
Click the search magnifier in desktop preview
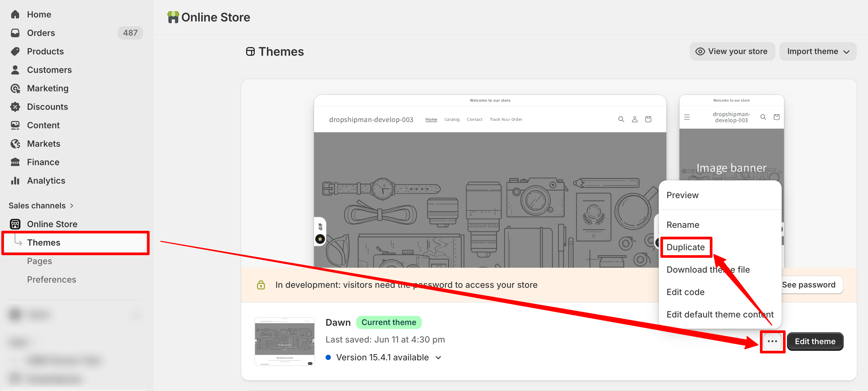tap(621, 119)
